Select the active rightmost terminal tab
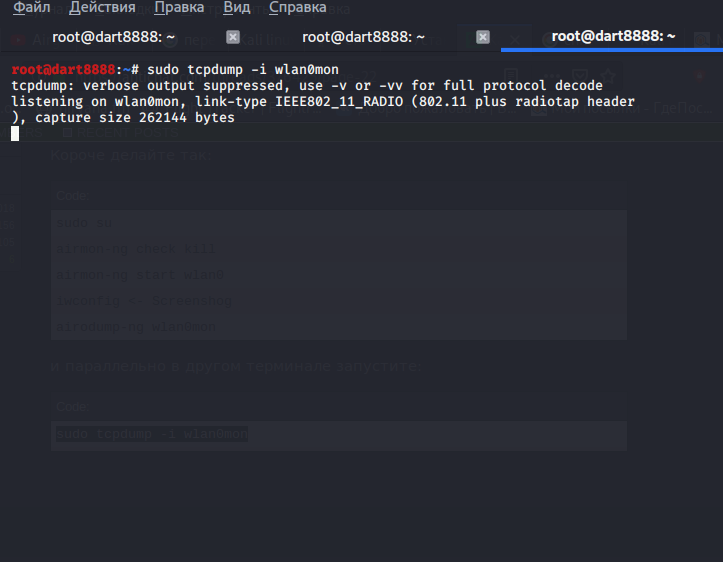Viewport: 723px width, 562px height. tap(613, 36)
